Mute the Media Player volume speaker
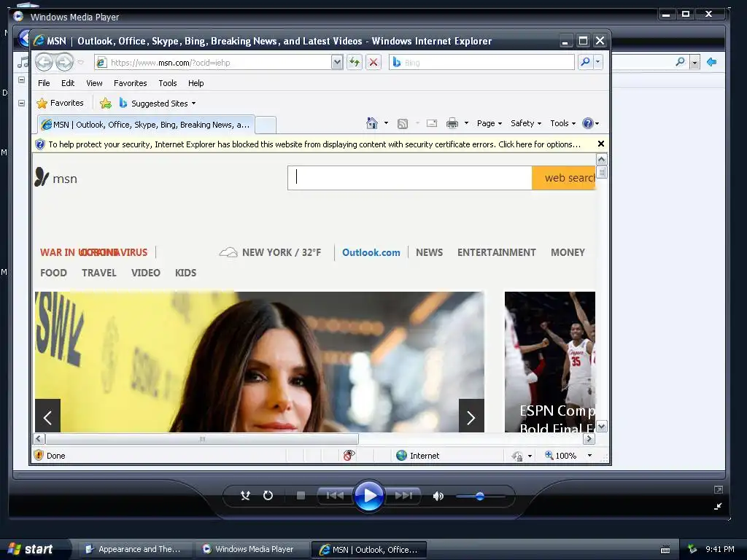747x560 pixels. (x=438, y=496)
